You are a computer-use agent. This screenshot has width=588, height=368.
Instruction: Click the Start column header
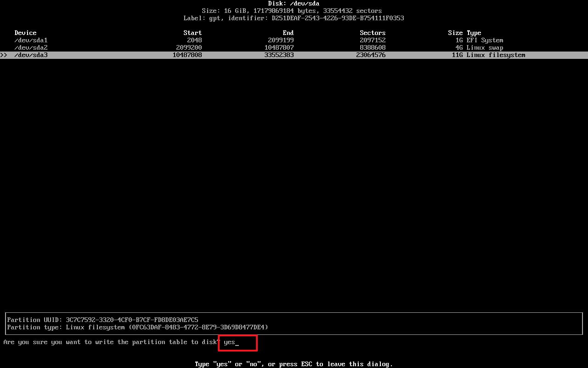pos(192,33)
